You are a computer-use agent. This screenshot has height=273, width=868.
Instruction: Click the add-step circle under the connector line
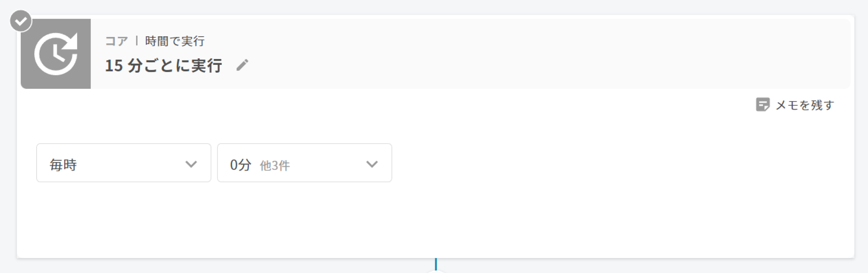click(x=436, y=272)
